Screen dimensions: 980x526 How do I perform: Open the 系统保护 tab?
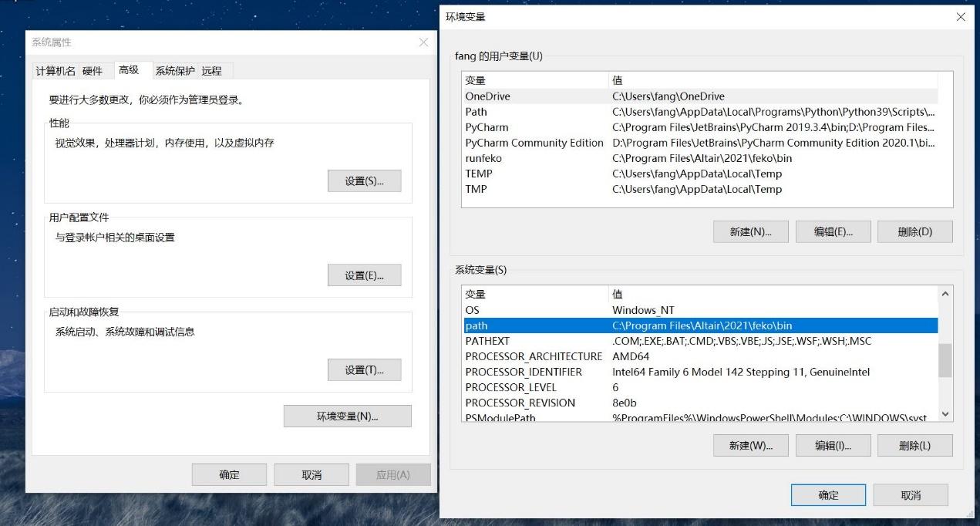[x=177, y=70]
